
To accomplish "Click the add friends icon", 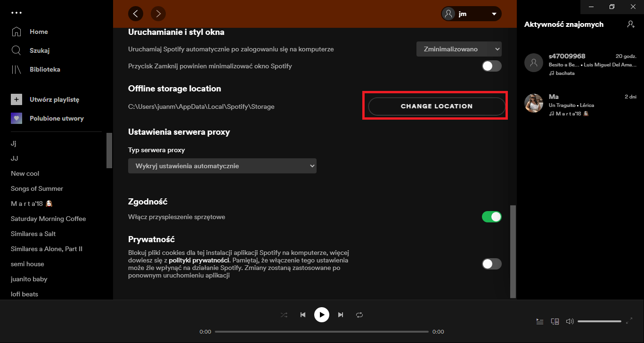I will [x=631, y=24].
